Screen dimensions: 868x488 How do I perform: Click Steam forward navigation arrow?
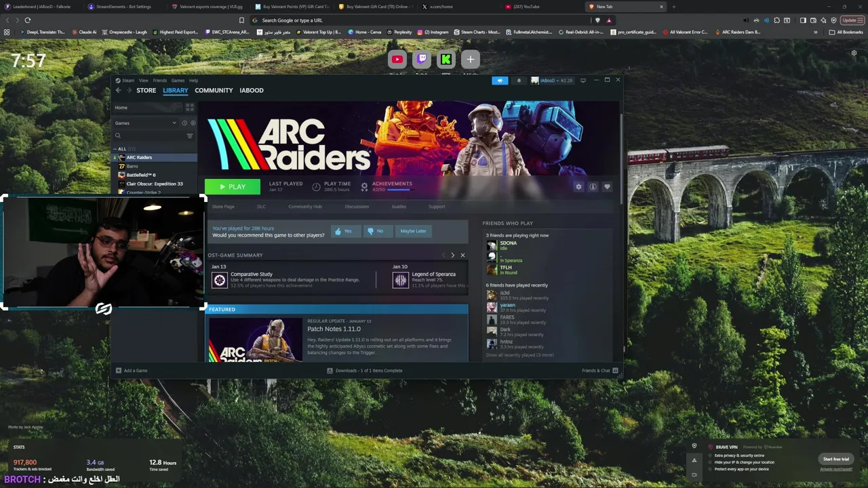click(x=128, y=90)
